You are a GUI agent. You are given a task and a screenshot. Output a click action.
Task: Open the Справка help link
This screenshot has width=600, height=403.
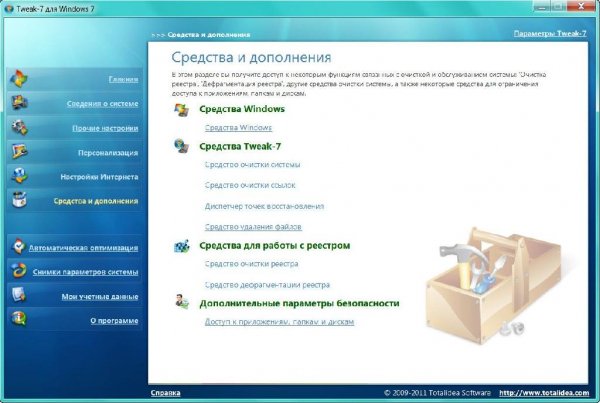click(x=165, y=393)
